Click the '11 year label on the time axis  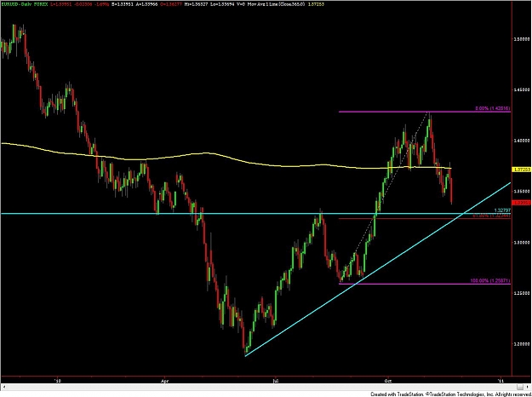point(501,381)
